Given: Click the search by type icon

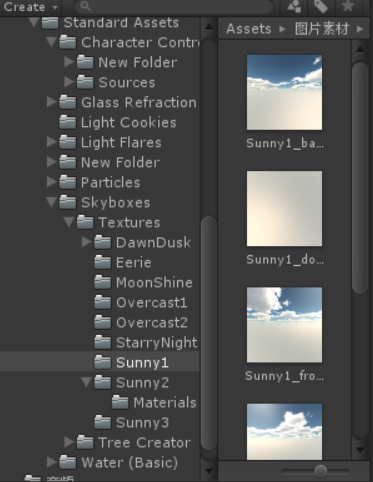Looking at the screenshot, I should click(x=294, y=6).
